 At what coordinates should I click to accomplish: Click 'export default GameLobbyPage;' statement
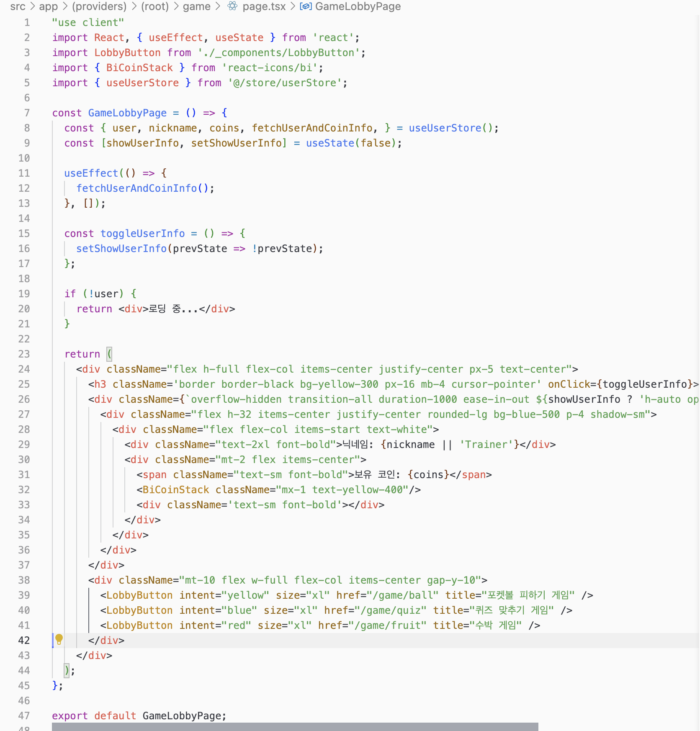click(139, 716)
